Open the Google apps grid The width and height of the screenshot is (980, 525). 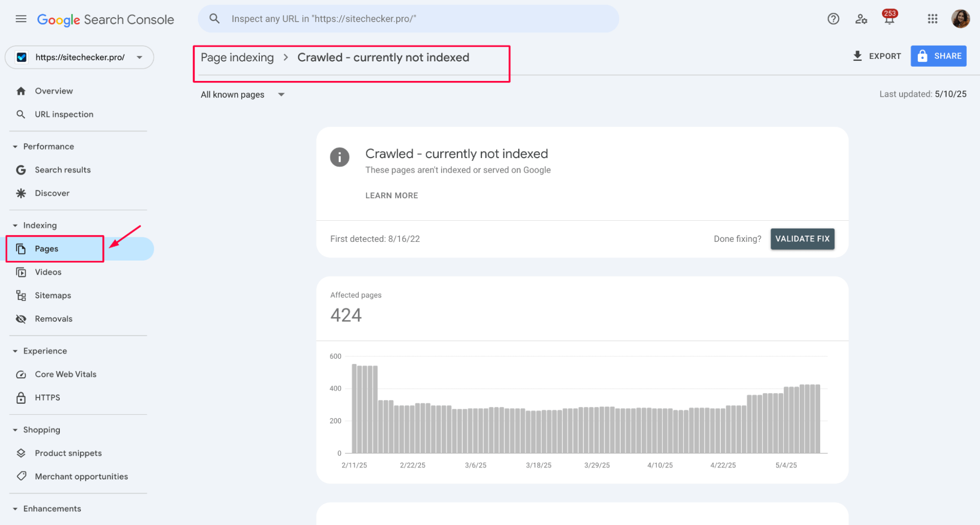pos(932,19)
